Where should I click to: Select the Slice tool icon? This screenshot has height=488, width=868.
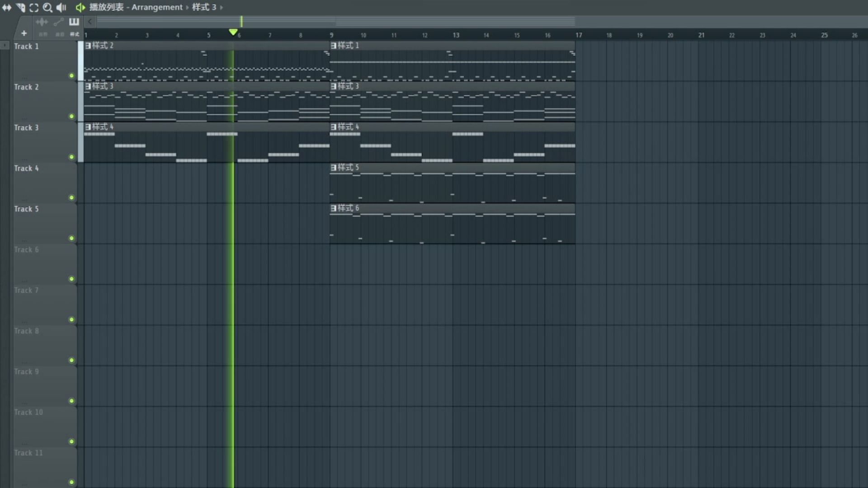(x=21, y=7)
